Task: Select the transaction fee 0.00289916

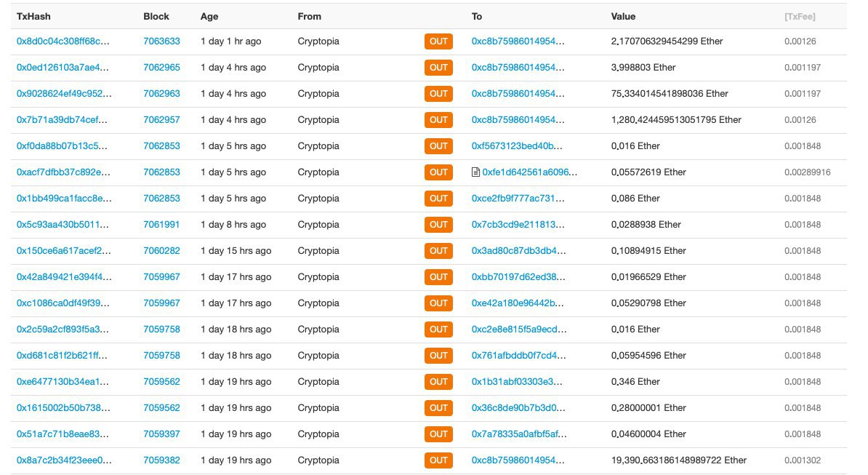Action: pos(808,172)
